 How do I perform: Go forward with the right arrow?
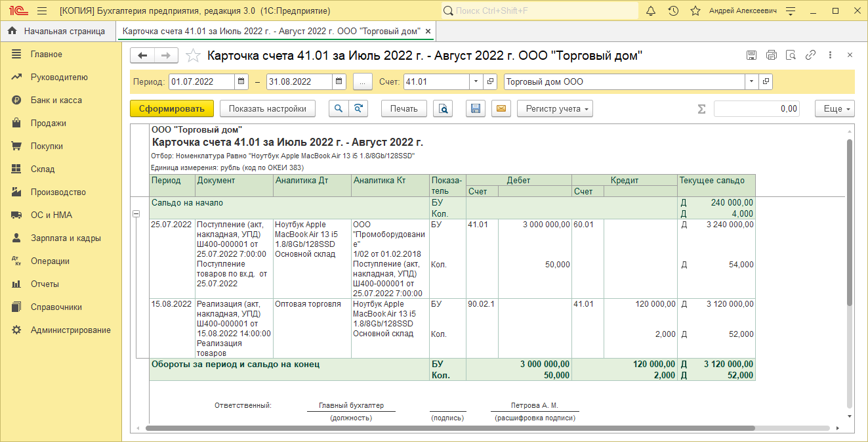166,56
